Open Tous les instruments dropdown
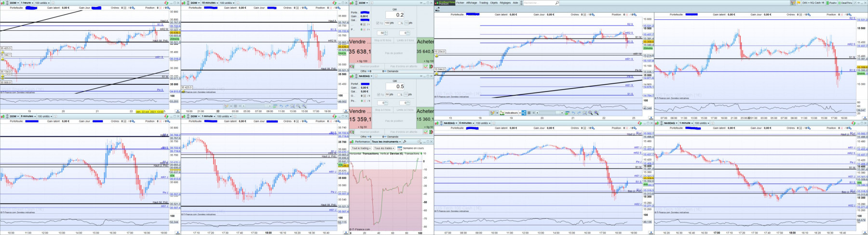Viewport: 868px width, 235px height. point(386,142)
